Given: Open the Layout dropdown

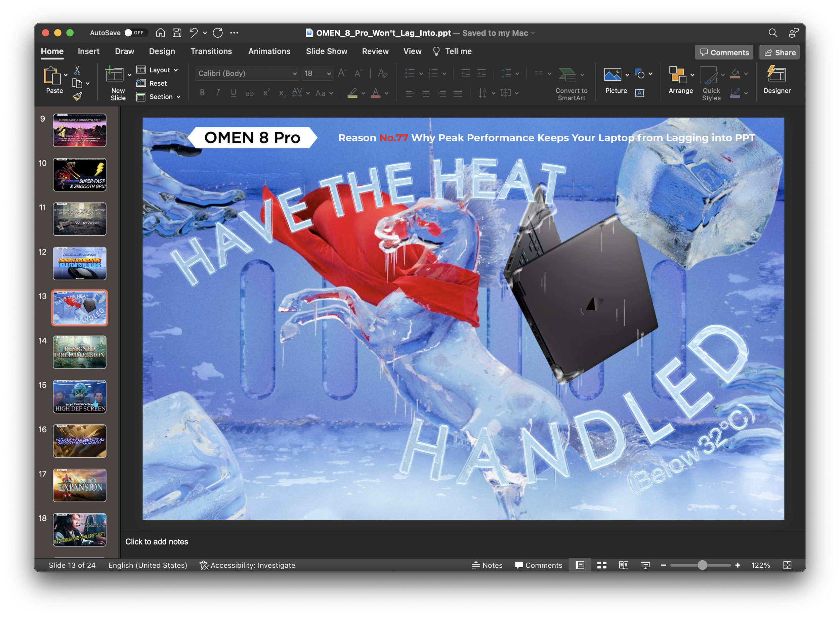Looking at the screenshot, I should (x=157, y=70).
